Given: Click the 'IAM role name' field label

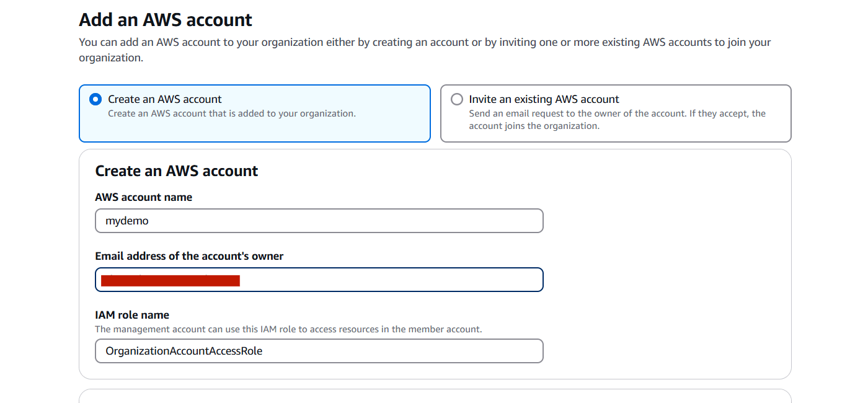Looking at the screenshot, I should (x=132, y=315).
